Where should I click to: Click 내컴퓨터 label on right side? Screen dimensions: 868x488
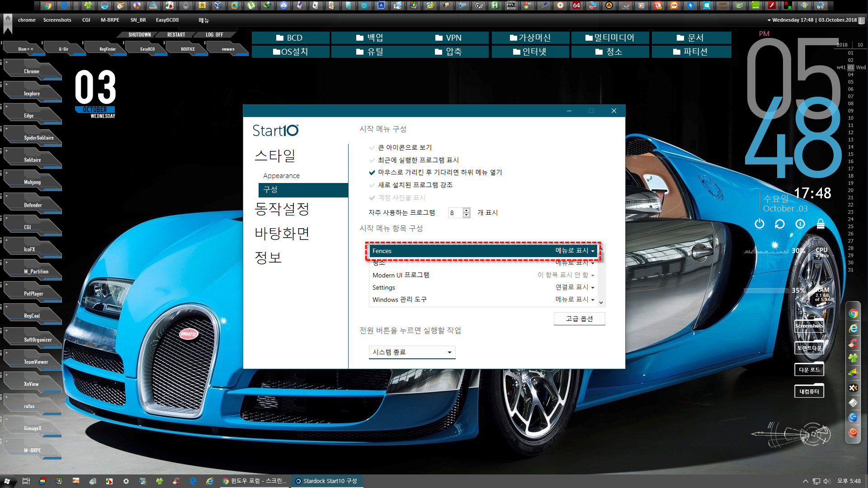coord(809,391)
